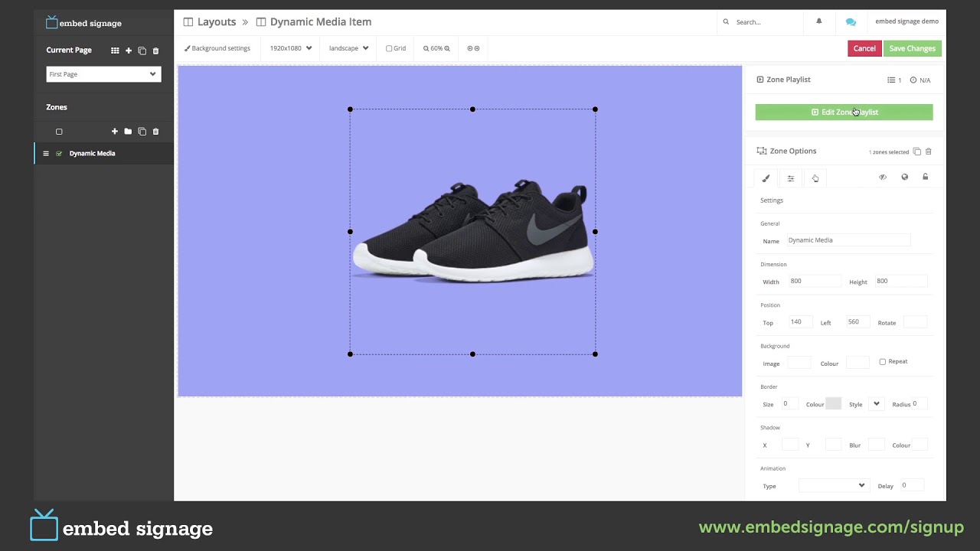Click the Width input field
The image size is (980, 551).
pyautogui.click(x=815, y=281)
